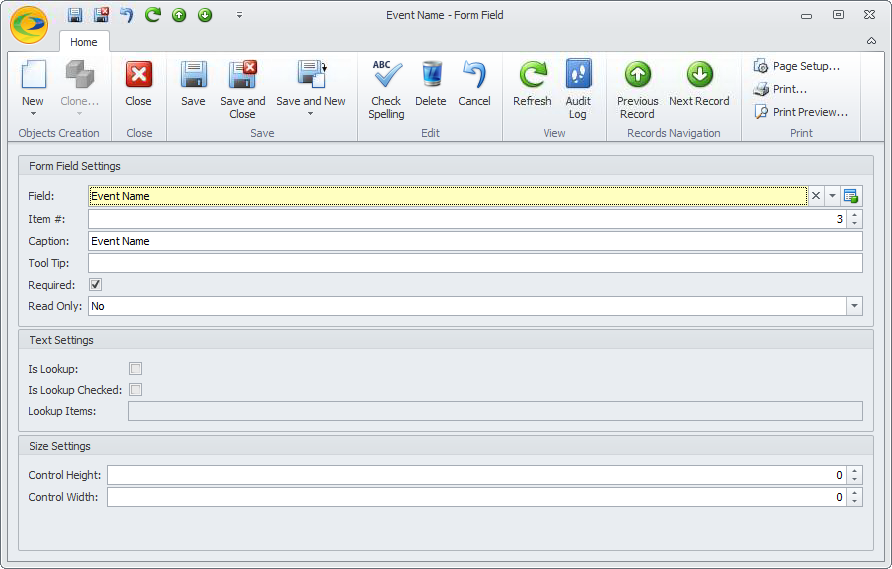Click Print in ribbon
The width and height of the screenshot is (892, 569).
[780, 89]
